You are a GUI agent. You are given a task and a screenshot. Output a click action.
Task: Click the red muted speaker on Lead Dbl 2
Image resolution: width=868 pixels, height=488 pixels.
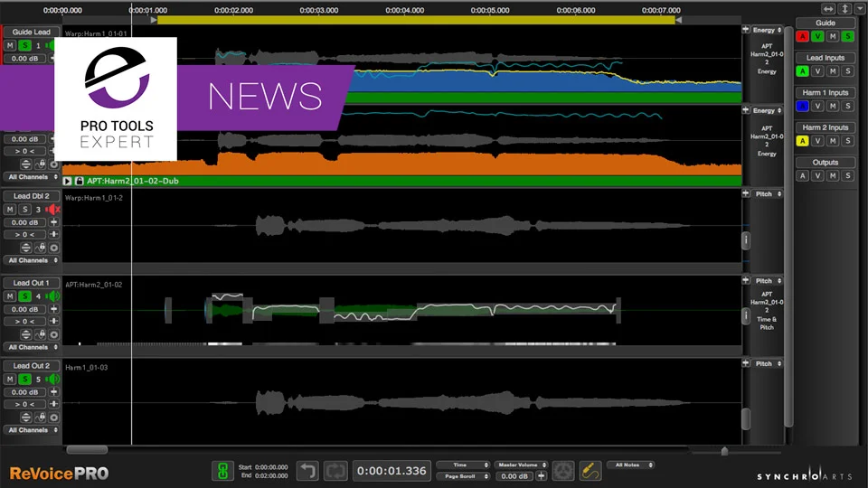click(53, 210)
